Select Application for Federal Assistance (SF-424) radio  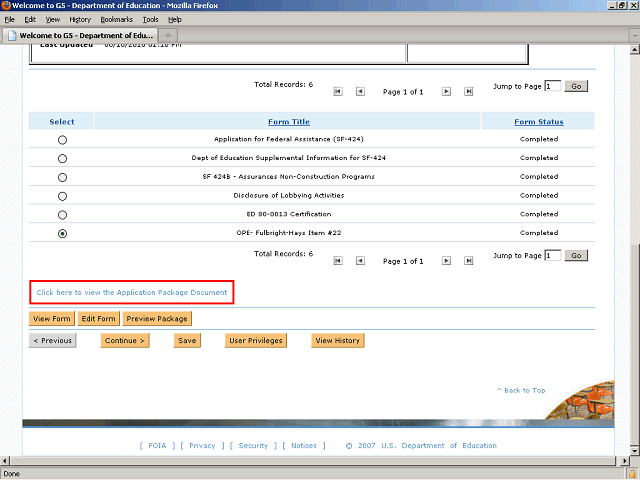tap(62, 140)
